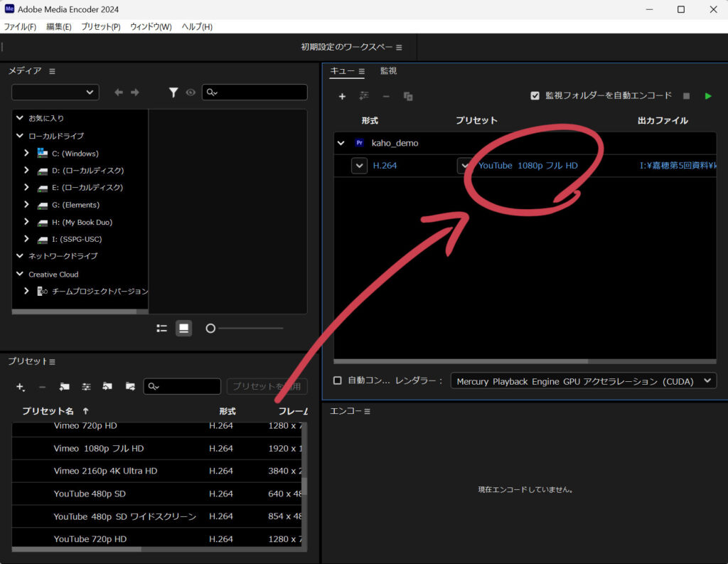Click the create preset group folder icon
Image resolution: width=728 pixels, height=564 pixels.
pyautogui.click(x=64, y=387)
